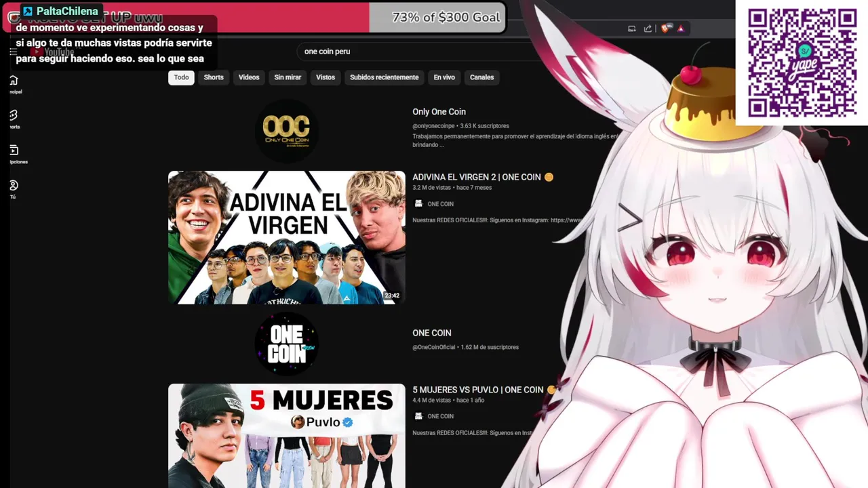Click the YouTube logo
Image resolution: width=868 pixels, height=488 pixels.
click(52, 52)
